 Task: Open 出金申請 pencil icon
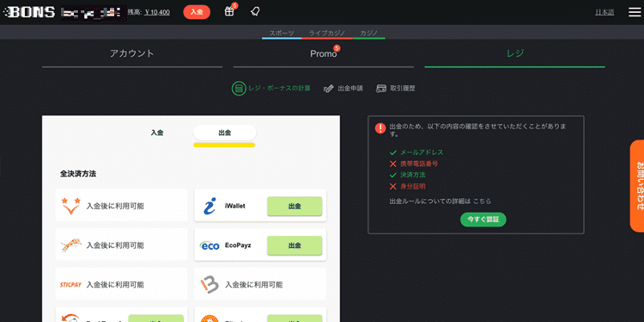(328, 88)
